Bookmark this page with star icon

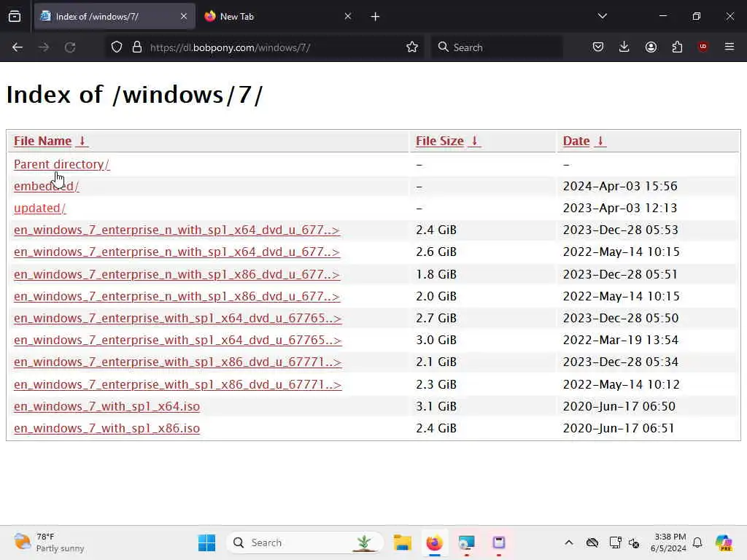412,47
